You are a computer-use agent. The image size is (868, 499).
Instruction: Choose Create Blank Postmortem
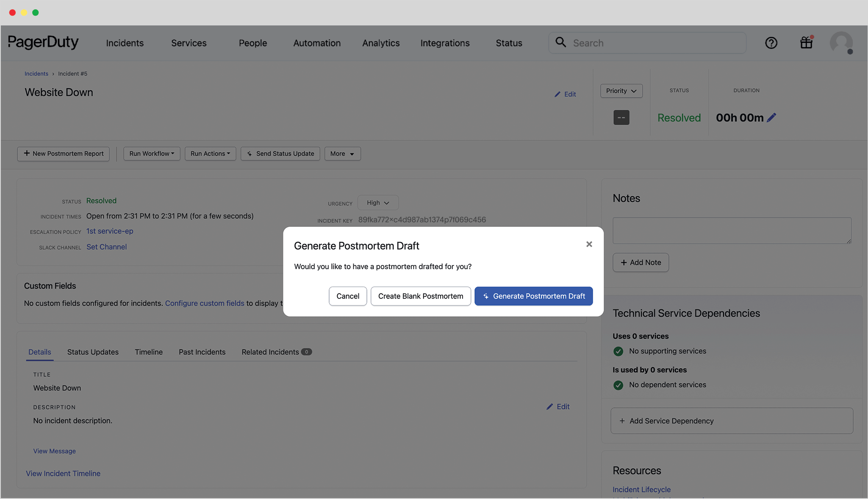point(421,296)
